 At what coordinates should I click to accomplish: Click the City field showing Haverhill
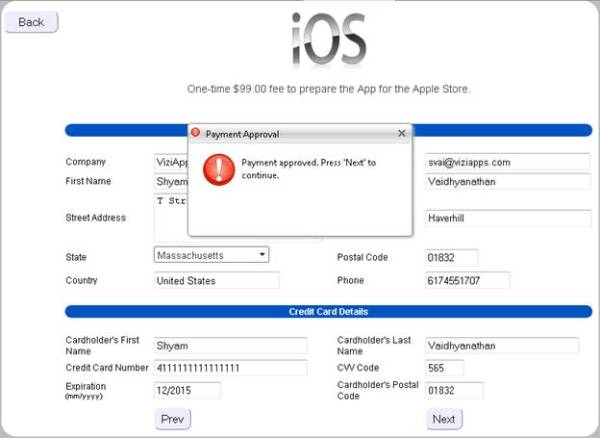[507, 218]
